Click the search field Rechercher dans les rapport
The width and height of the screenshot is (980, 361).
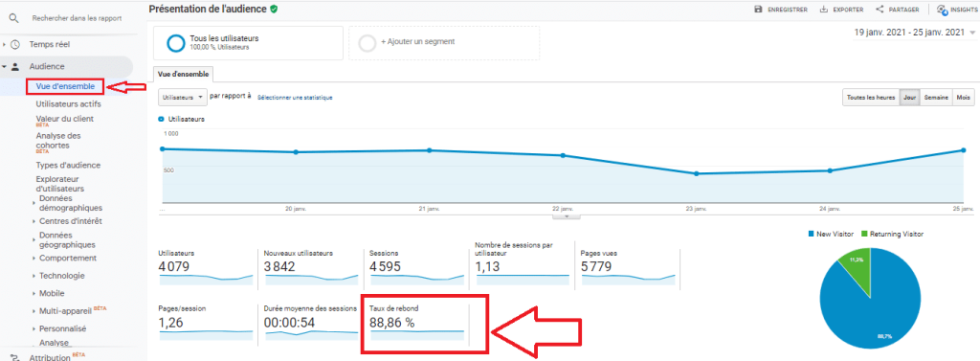tap(77, 18)
